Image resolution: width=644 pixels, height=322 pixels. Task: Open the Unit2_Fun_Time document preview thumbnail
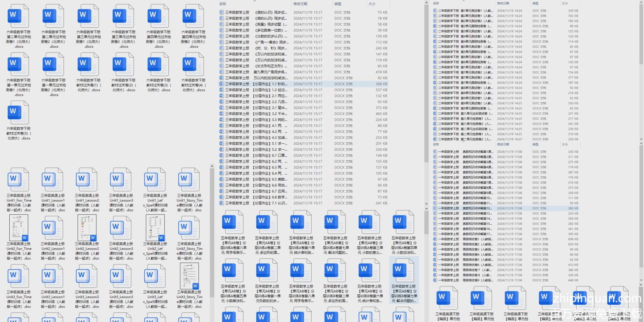tap(19, 228)
